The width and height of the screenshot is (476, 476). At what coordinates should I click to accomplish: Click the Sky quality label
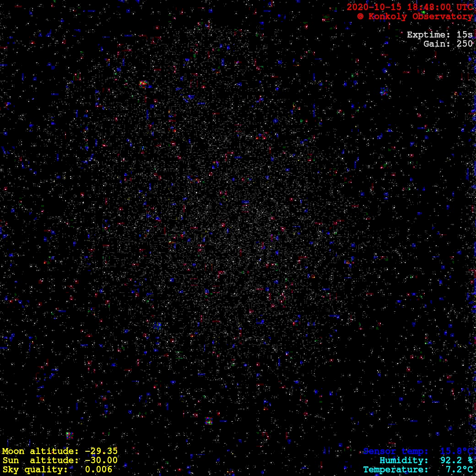pyautogui.click(x=35, y=470)
